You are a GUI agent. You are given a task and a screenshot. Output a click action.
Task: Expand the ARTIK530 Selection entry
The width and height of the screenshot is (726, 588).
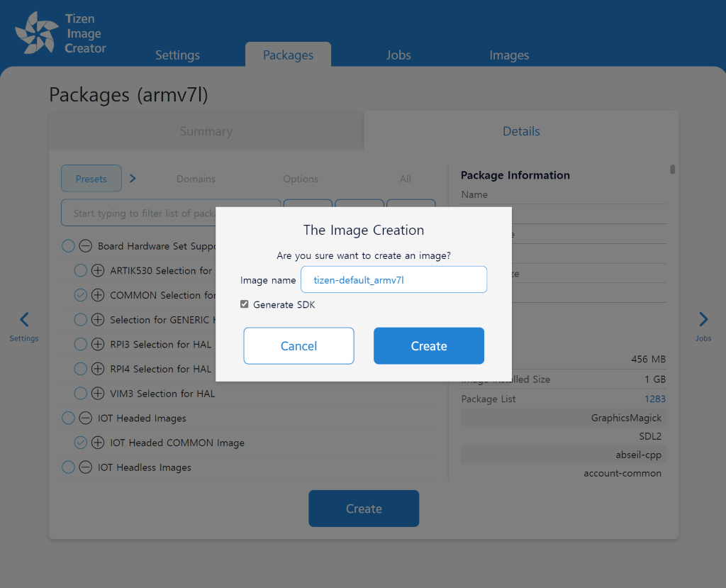pos(98,270)
